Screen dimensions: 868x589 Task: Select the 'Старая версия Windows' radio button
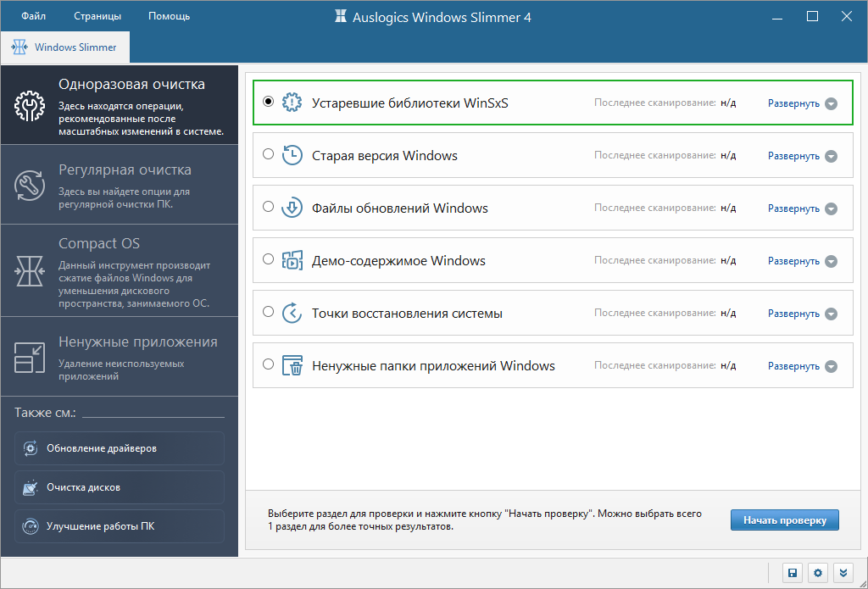268,154
